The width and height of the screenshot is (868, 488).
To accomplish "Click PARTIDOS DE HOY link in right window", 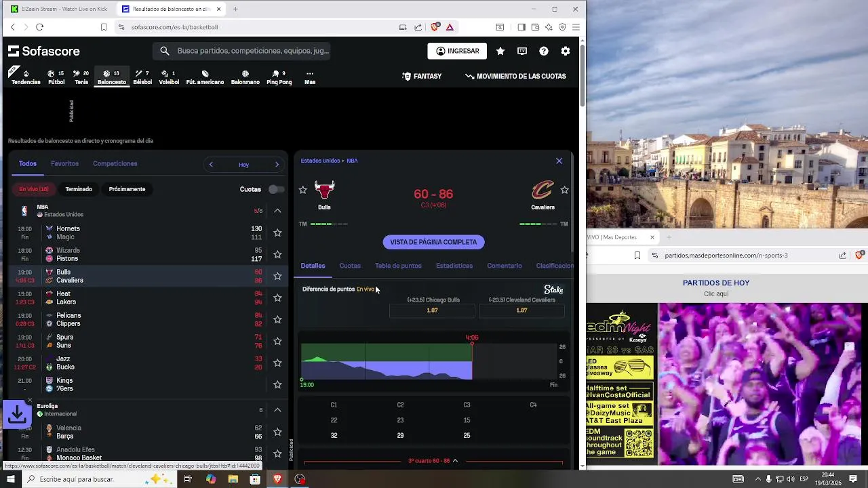I will point(716,283).
